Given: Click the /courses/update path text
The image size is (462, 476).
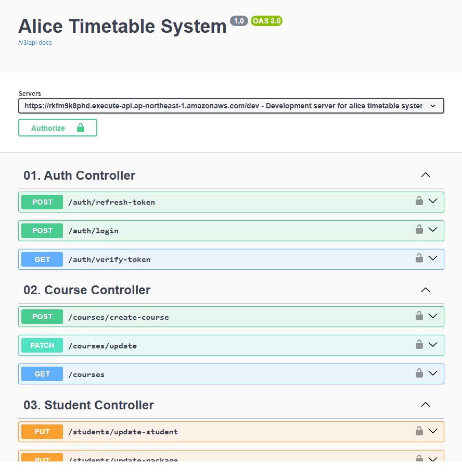Looking at the screenshot, I should tap(102, 346).
